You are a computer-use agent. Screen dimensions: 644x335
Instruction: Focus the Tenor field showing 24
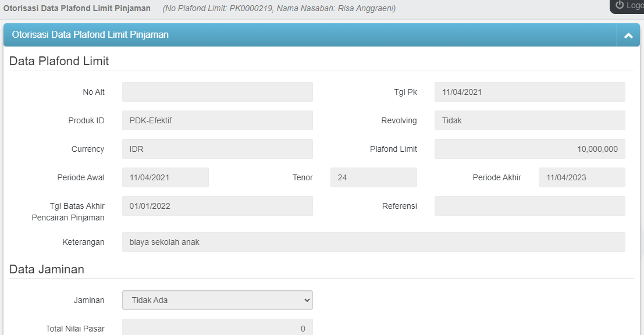click(373, 177)
